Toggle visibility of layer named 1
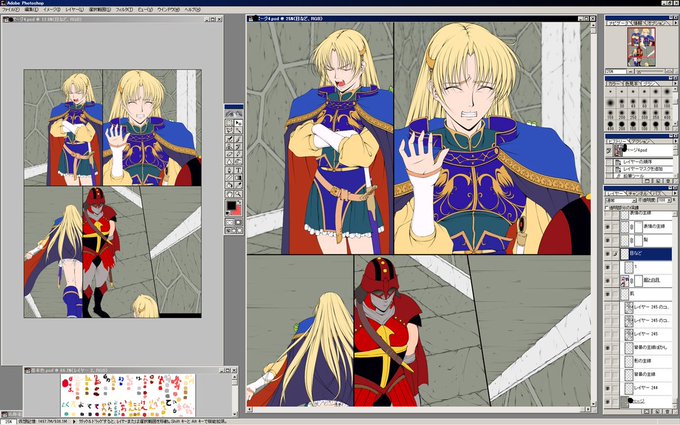680x425 pixels. (608, 267)
